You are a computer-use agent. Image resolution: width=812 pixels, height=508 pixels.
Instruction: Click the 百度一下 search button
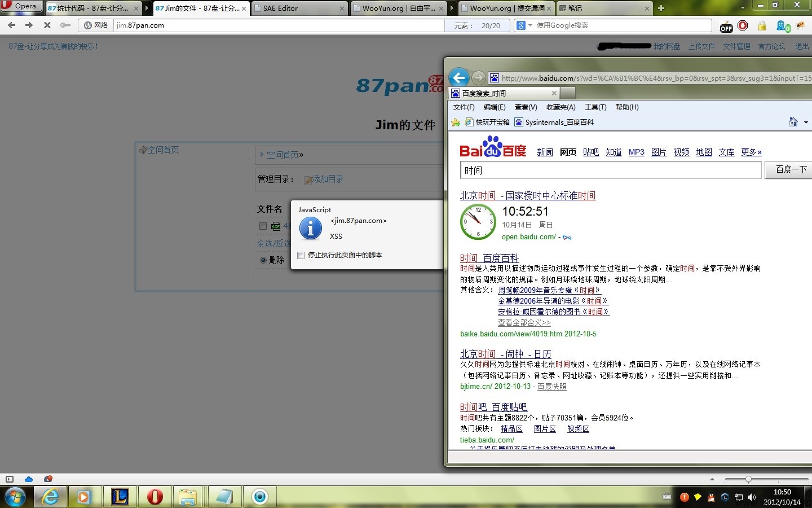789,170
